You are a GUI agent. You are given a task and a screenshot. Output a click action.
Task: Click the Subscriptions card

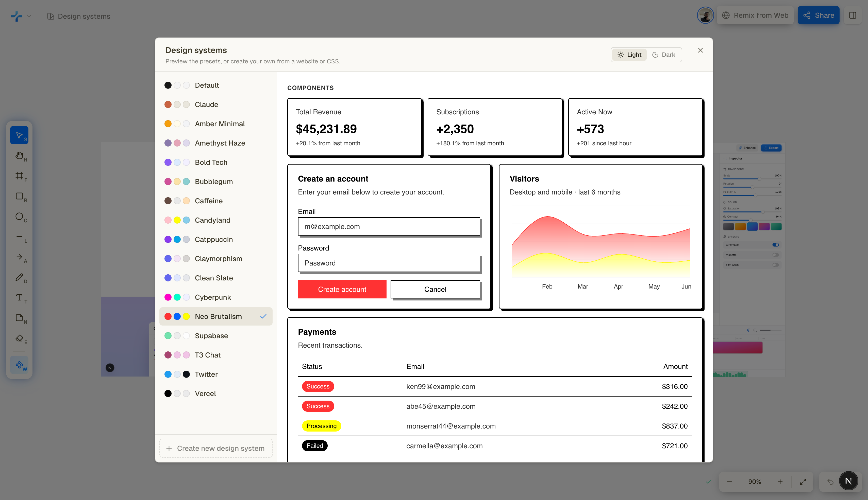(x=495, y=127)
